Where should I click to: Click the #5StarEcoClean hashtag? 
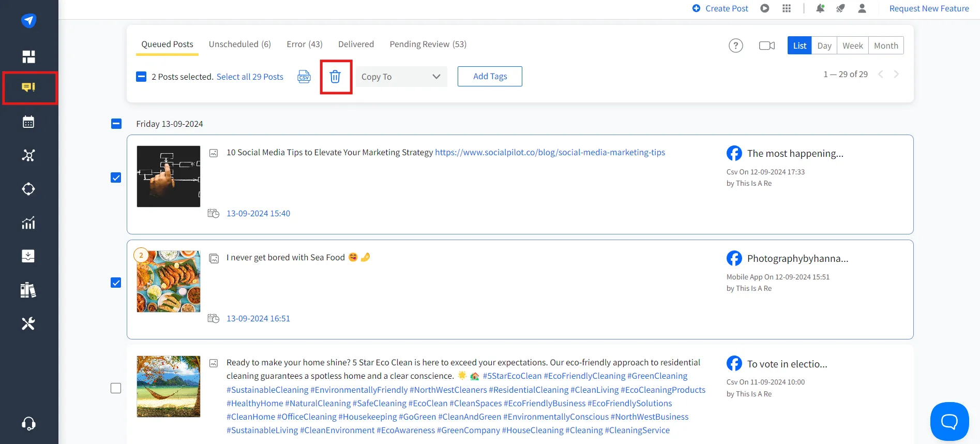click(x=512, y=376)
